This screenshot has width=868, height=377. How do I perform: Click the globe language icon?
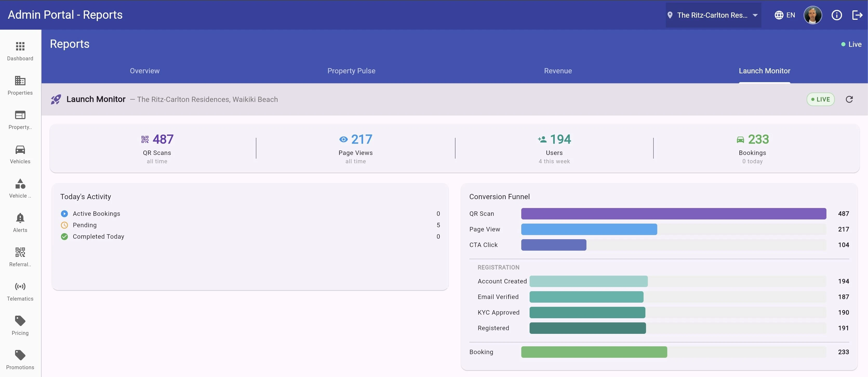[779, 15]
